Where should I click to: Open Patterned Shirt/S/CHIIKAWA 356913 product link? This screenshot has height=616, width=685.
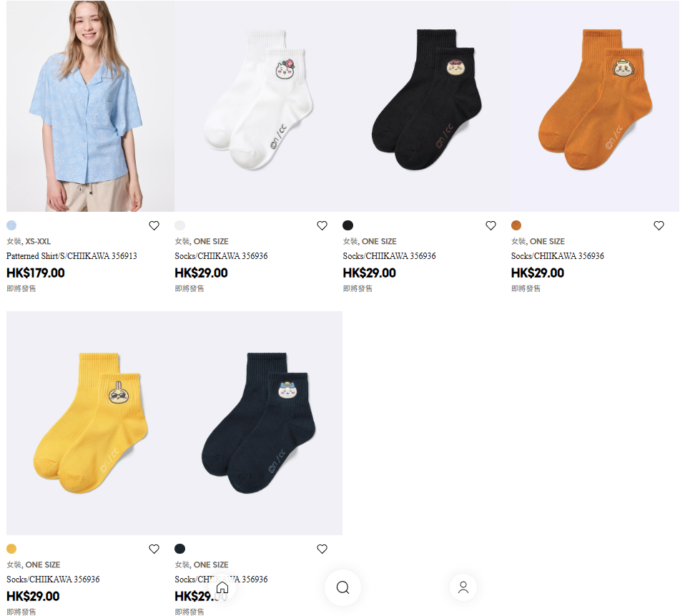72,256
